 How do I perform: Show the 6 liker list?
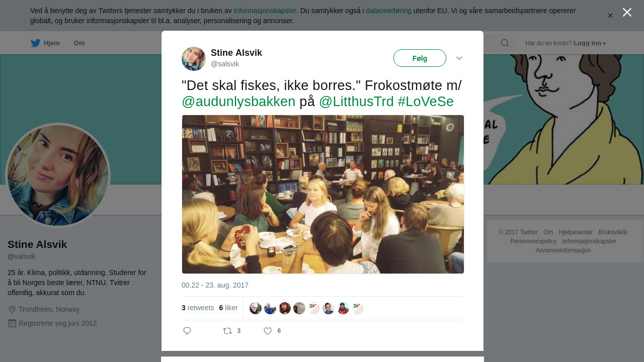(228, 308)
